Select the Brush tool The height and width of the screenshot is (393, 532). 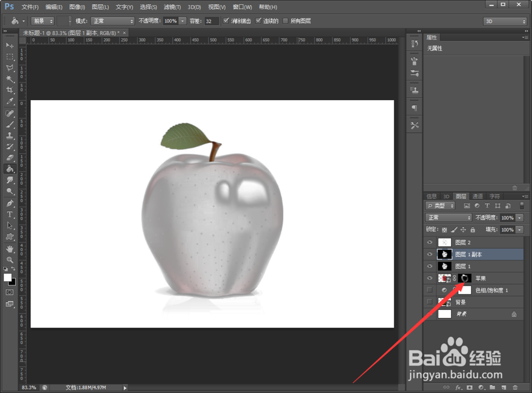[x=10, y=124]
